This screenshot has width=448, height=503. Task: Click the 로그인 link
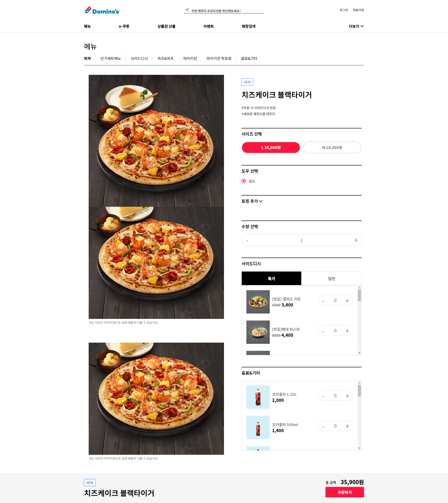coord(343,10)
